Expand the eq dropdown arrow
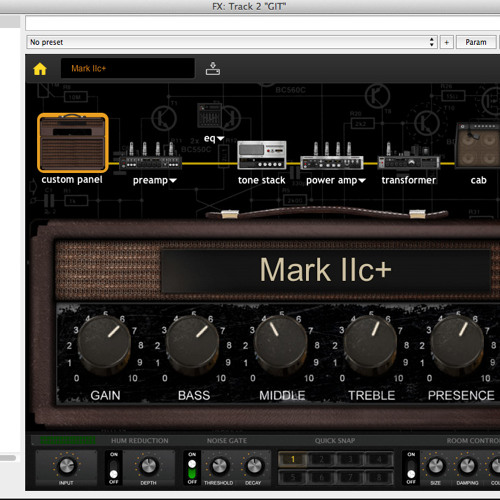 pos(220,138)
